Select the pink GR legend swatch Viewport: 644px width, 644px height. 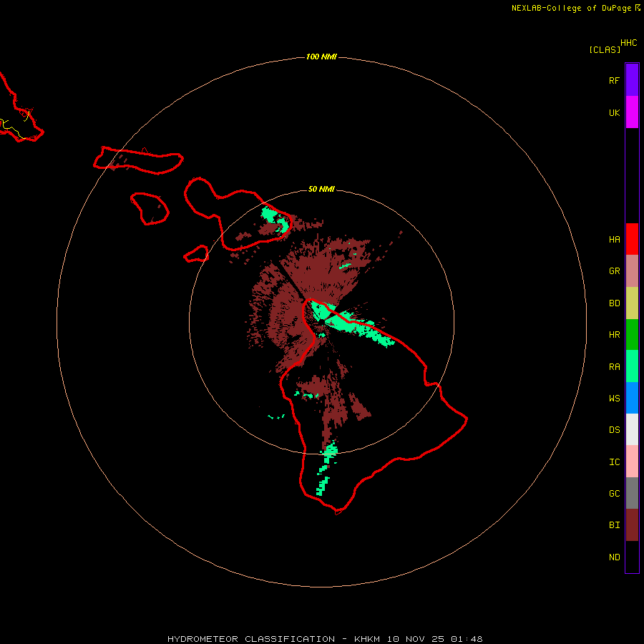coord(632,271)
